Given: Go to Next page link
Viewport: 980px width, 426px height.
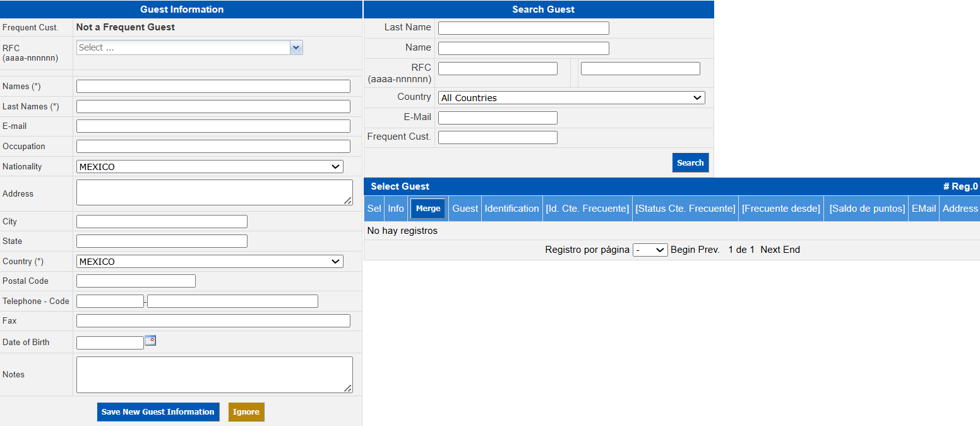Looking at the screenshot, I should coord(770,250).
